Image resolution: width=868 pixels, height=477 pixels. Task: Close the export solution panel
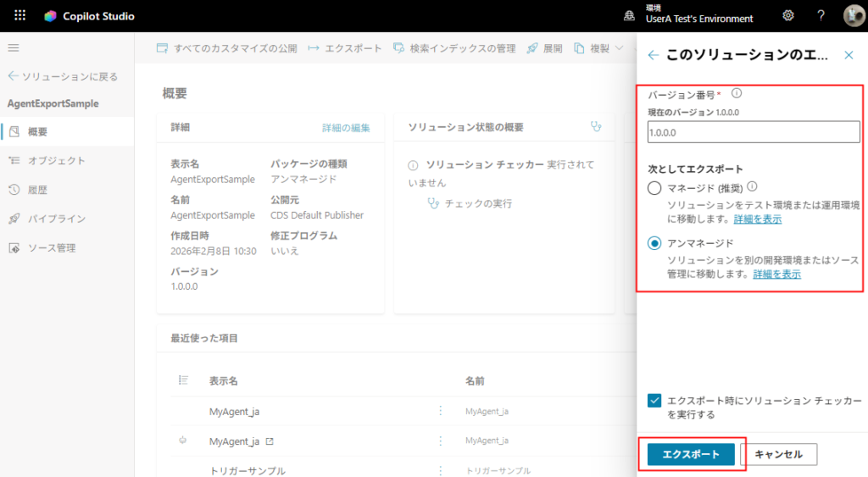pyautogui.click(x=849, y=55)
